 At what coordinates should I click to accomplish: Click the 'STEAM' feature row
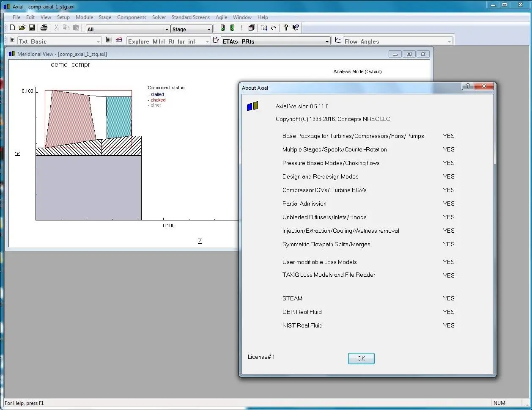point(368,298)
